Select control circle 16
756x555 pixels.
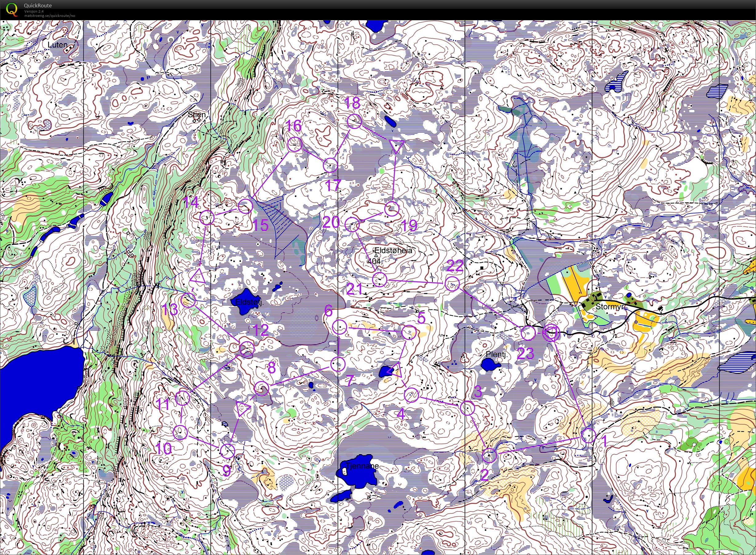295,145
